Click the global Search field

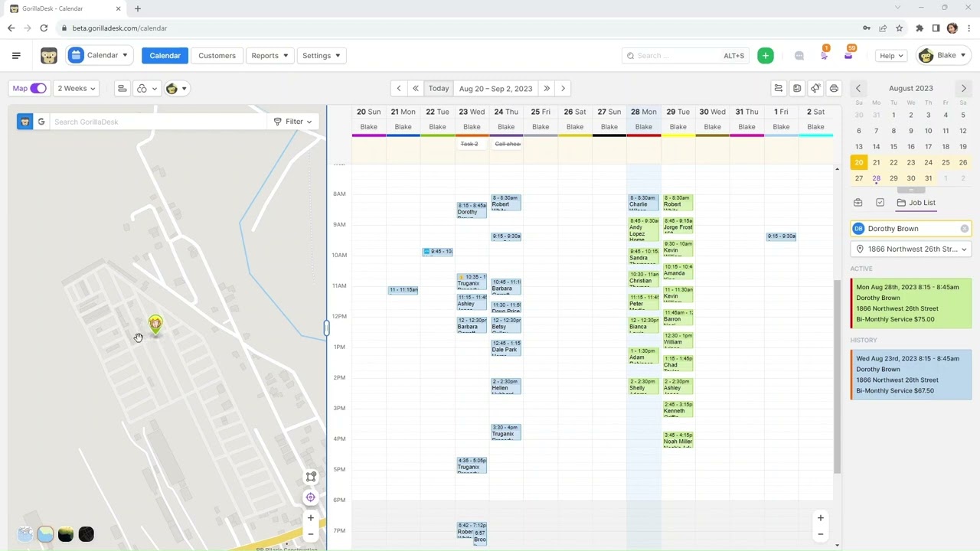pos(684,55)
